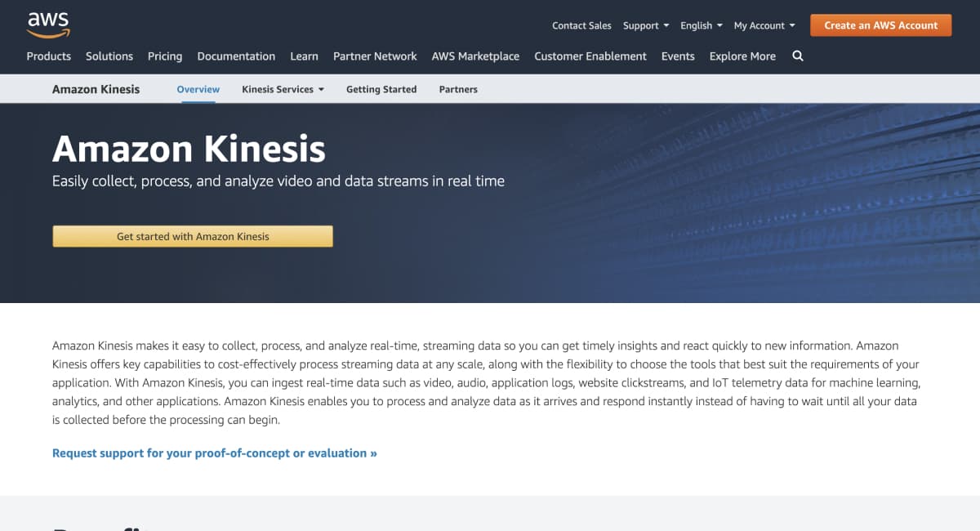Viewport: 980px width, 531px height.
Task: Expand the My Account menu
Action: 764,25
